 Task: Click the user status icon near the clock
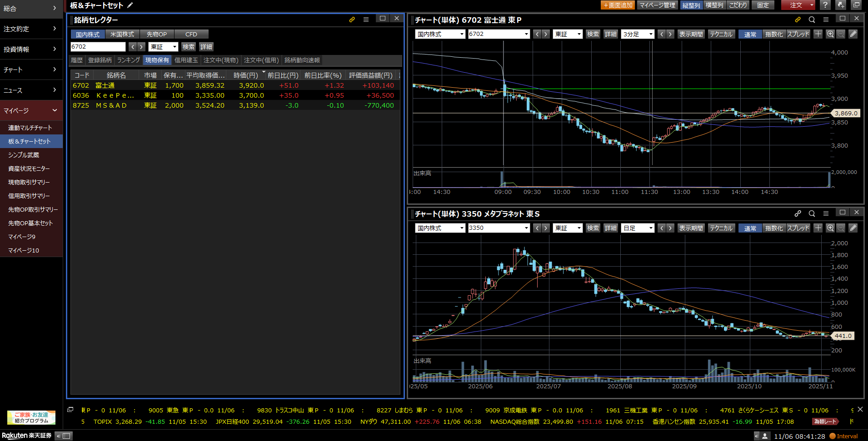765,436
